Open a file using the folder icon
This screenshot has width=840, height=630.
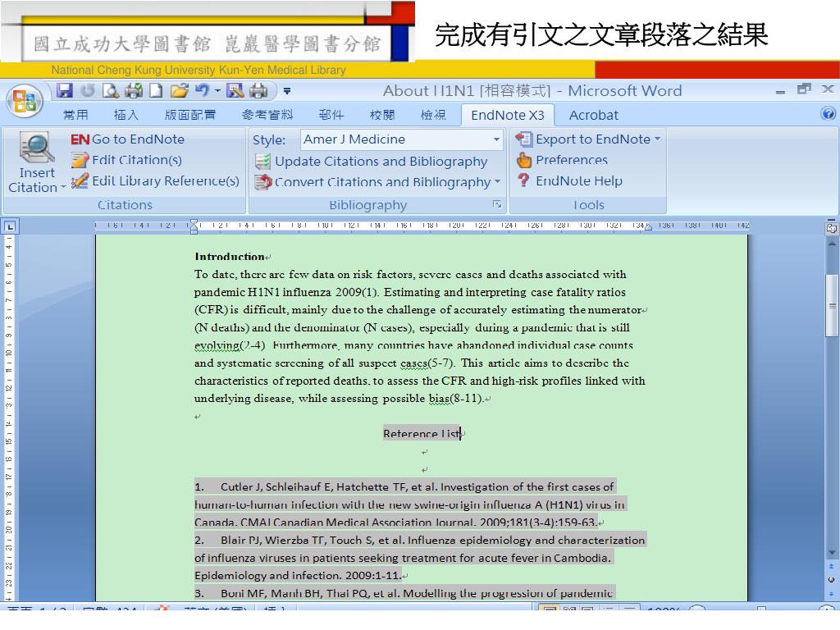tap(180, 90)
